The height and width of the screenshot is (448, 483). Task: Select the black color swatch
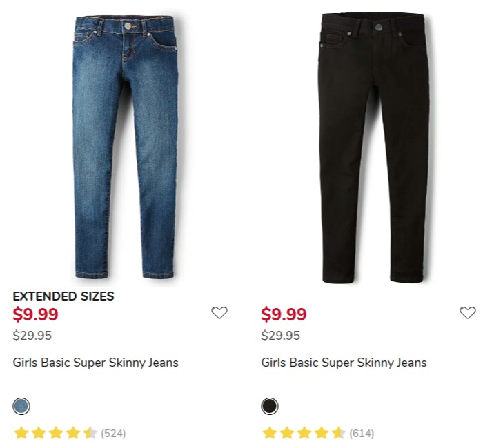pyautogui.click(x=270, y=406)
